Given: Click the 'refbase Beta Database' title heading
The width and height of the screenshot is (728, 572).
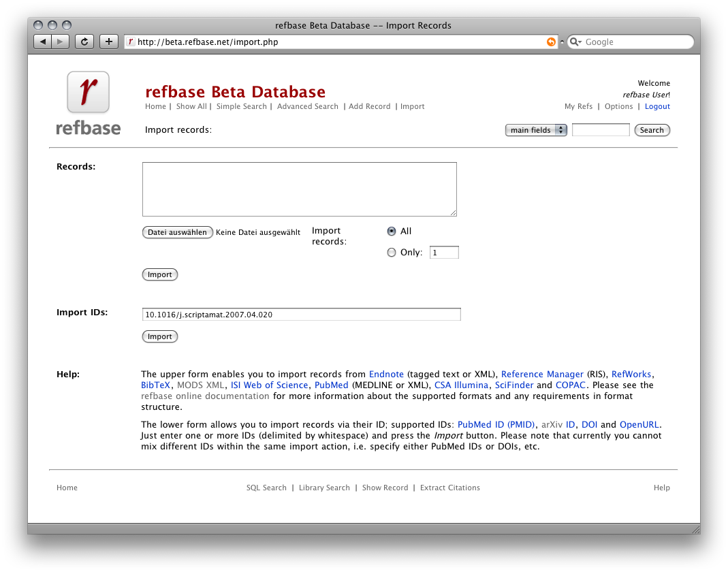Looking at the screenshot, I should click(x=235, y=92).
